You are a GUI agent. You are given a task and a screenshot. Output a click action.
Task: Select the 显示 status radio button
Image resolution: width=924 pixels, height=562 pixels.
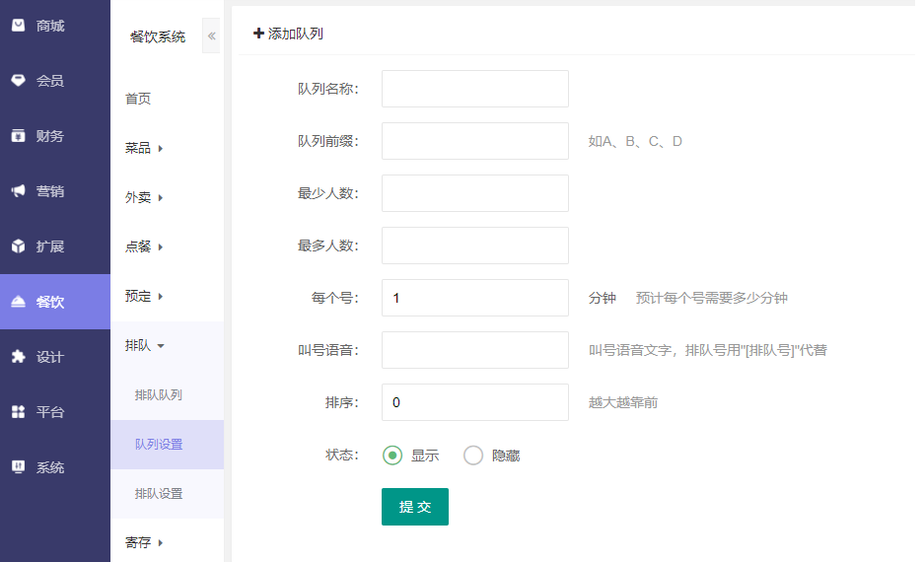pyautogui.click(x=392, y=456)
